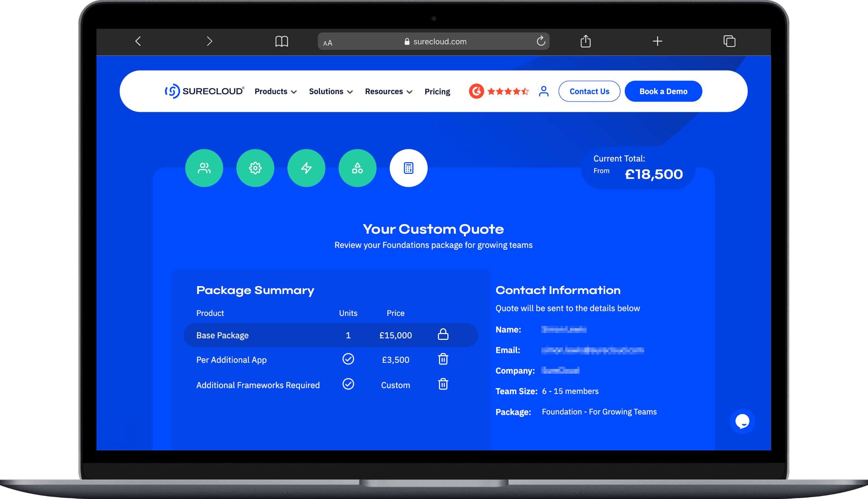Remove Per Additional App with trash icon
868x499 pixels.
pyautogui.click(x=443, y=359)
